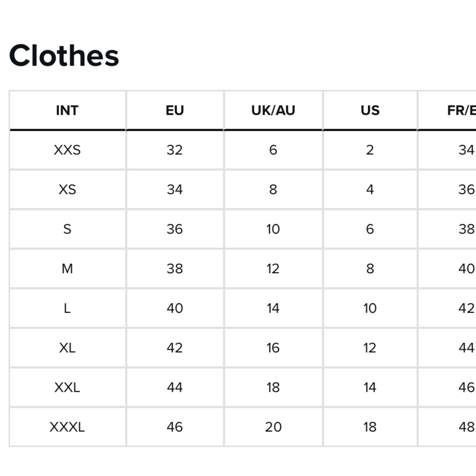Viewport: 476px width, 476px height.
Task: Click the Clothes heading
Action: click(64, 56)
